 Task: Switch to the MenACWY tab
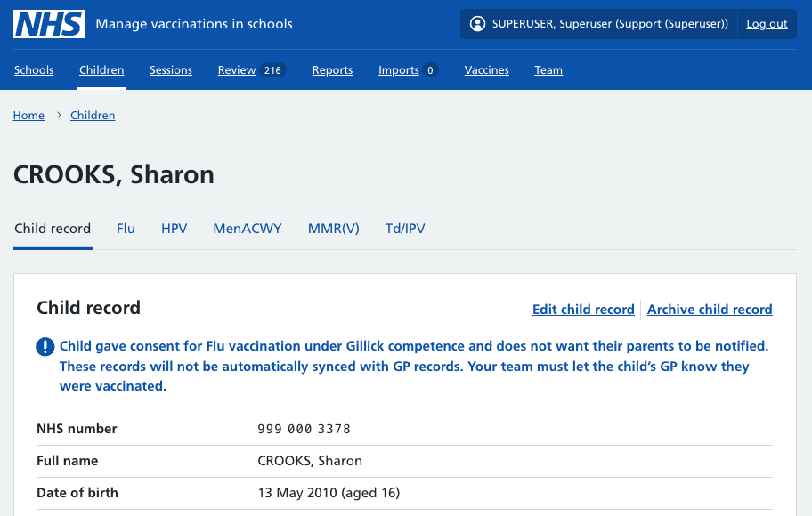click(248, 229)
